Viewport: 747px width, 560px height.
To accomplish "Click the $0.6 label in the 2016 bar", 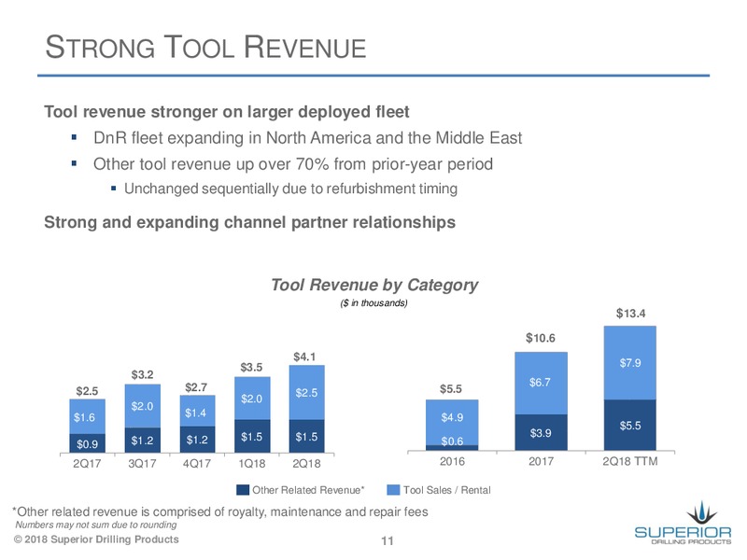I will click(x=452, y=441).
